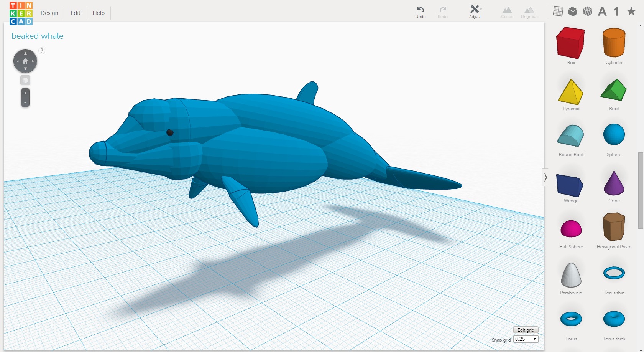Viewport: 644px width, 352px height.
Task: Click the home view button
Action: pos(25,61)
